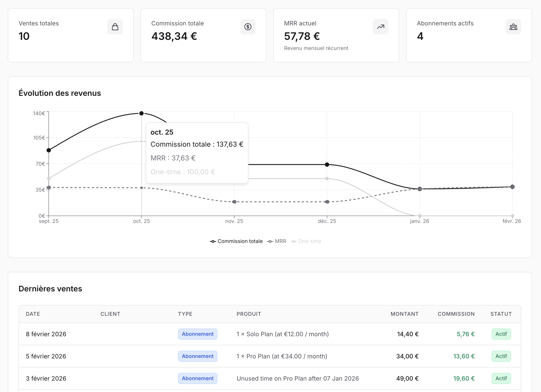Screen dimensions: 541x392
Task: Click the users icon on Abonnements actifs card
Action: tap(513, 27)
